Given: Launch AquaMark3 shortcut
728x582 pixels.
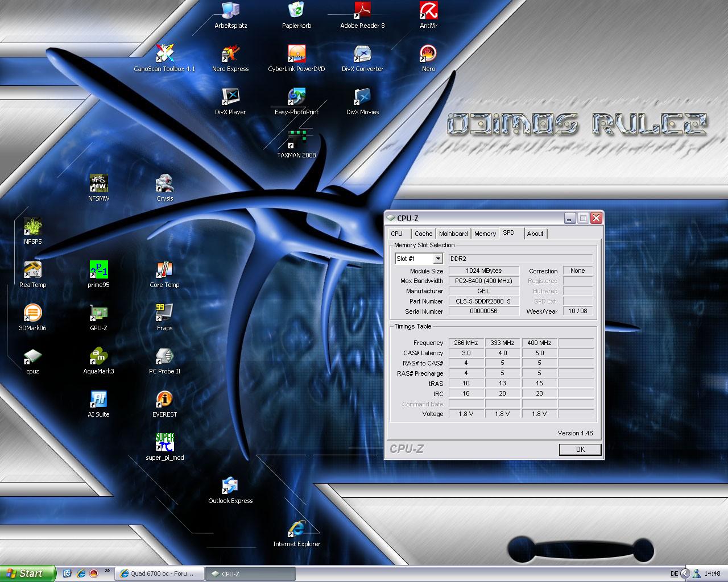Looking at the screenshot, I should pos(98,360).
